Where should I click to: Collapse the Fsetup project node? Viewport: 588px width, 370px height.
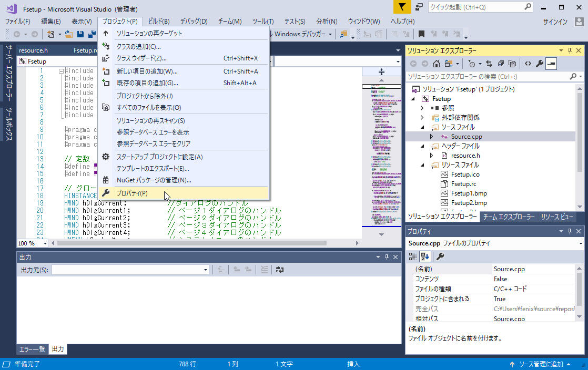pos(413,99)
